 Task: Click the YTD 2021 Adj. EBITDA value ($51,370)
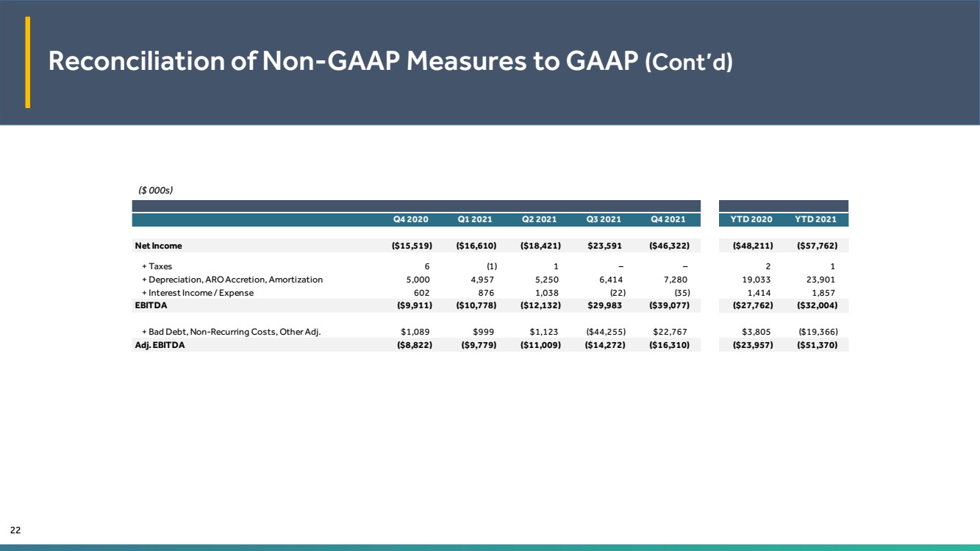(818, 345)
